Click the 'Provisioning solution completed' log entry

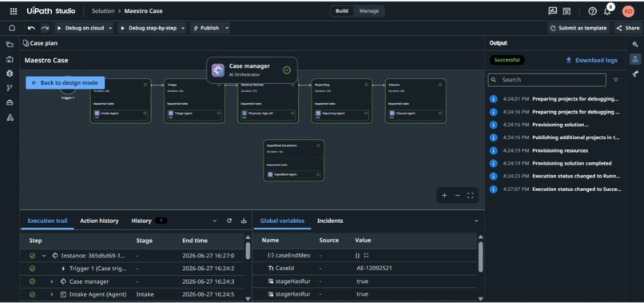tap(555, 163)
